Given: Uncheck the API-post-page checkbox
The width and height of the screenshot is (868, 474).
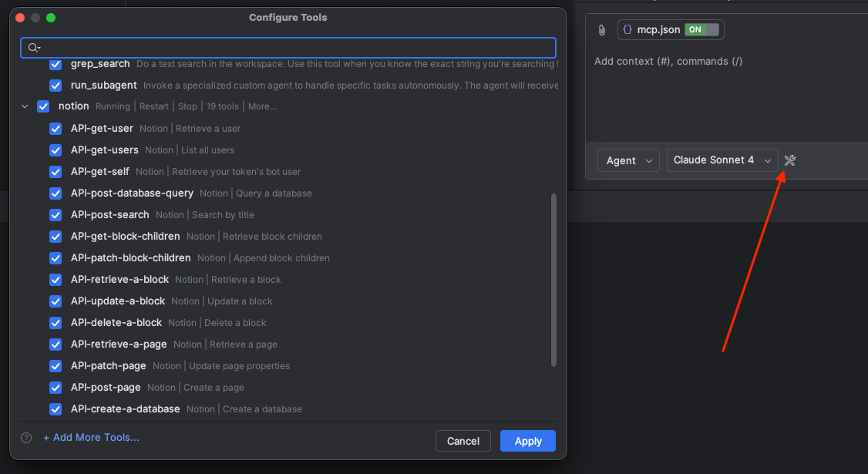Looking at the screenshot, I should click(56, 388).
